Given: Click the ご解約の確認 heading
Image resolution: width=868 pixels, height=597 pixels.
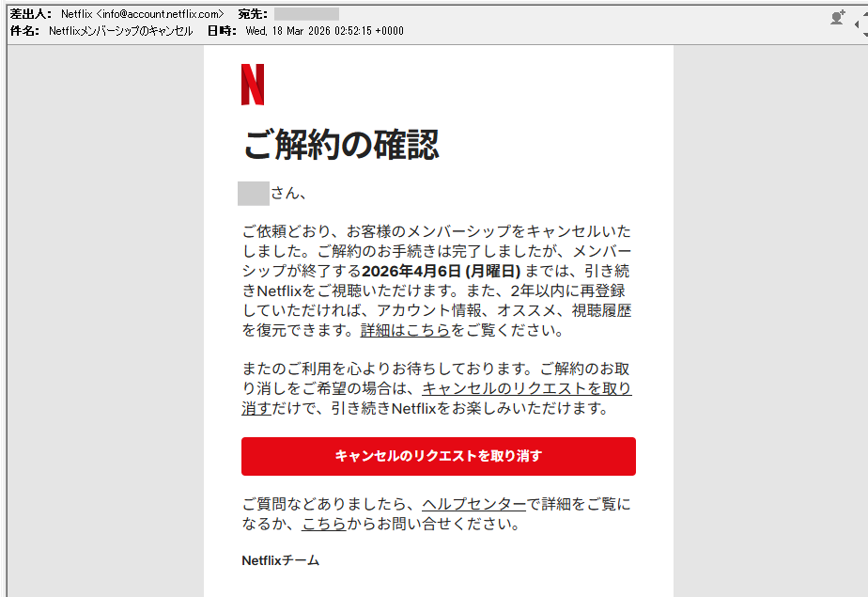Looking at the screenshot, I should pyautogui.click(x=340, y=145).
